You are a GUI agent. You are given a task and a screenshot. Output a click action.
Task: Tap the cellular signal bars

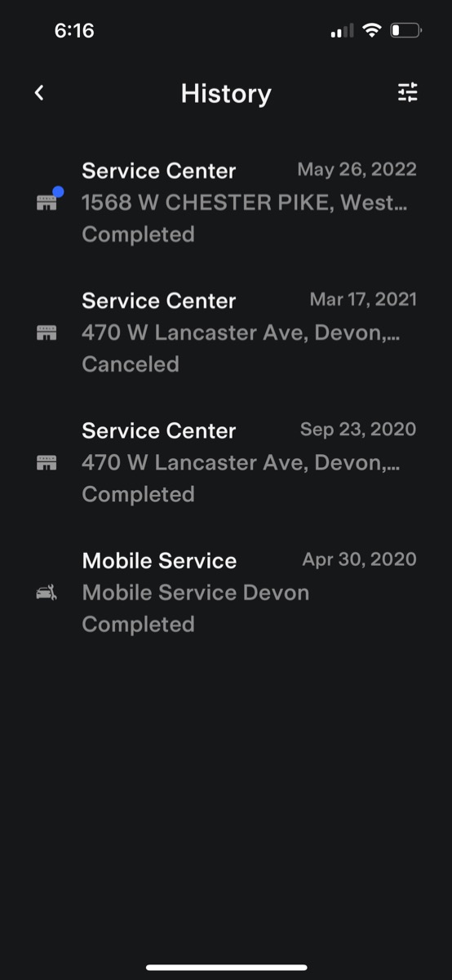[x=342, y=32]
